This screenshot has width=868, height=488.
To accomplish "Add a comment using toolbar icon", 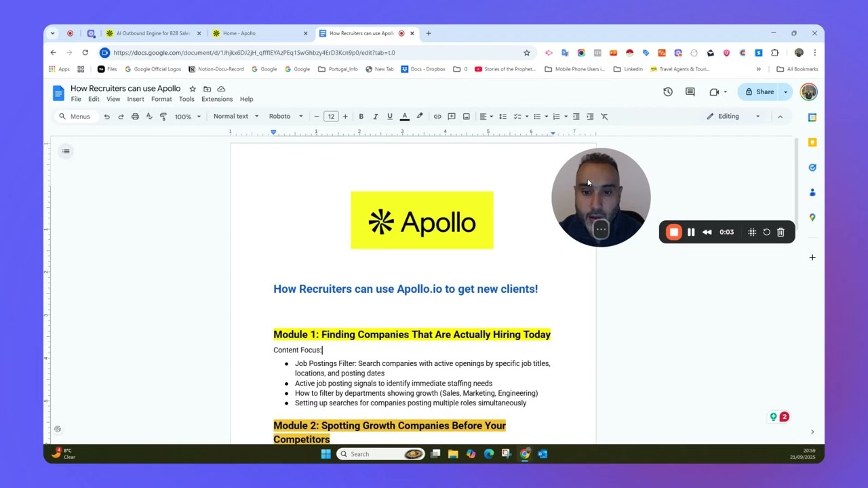I will [x=452, y=117].
